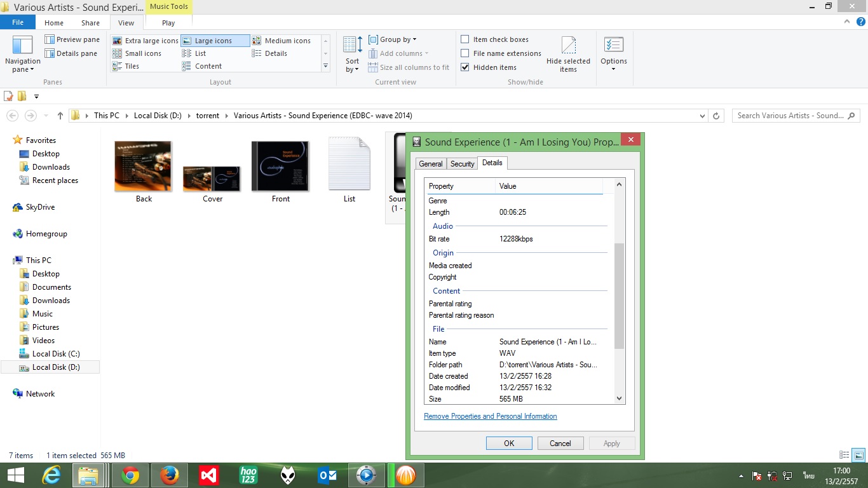Open the Group by dropdown

(393, 39)
